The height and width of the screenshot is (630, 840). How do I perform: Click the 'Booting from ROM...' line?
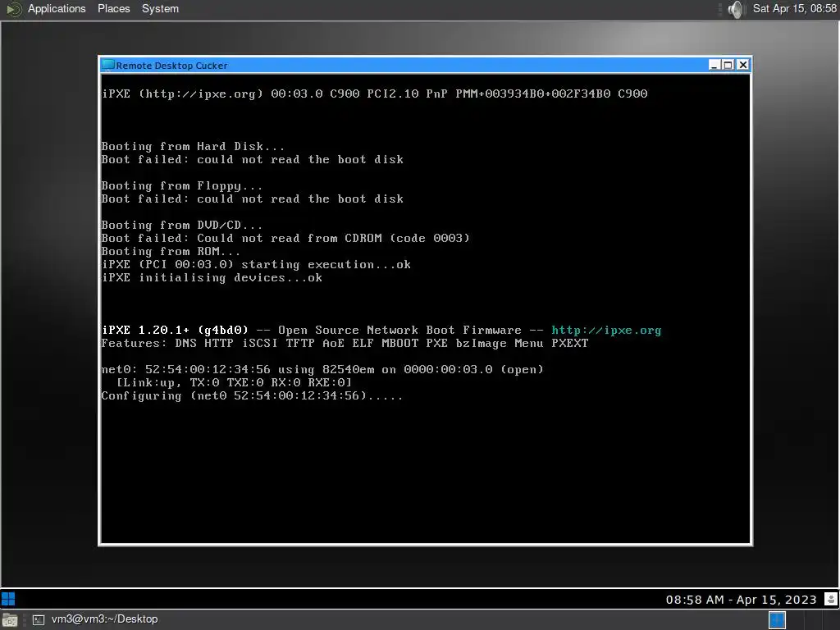point(171,251)
